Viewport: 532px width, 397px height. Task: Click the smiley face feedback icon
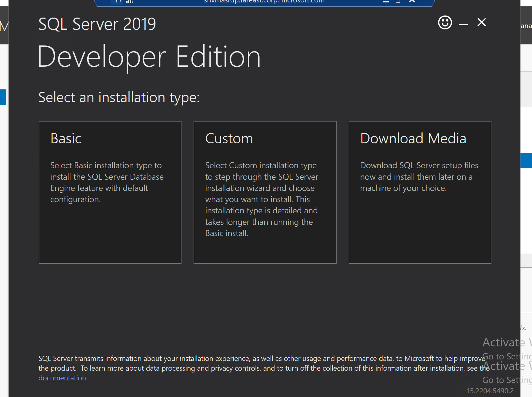(445, 23)
